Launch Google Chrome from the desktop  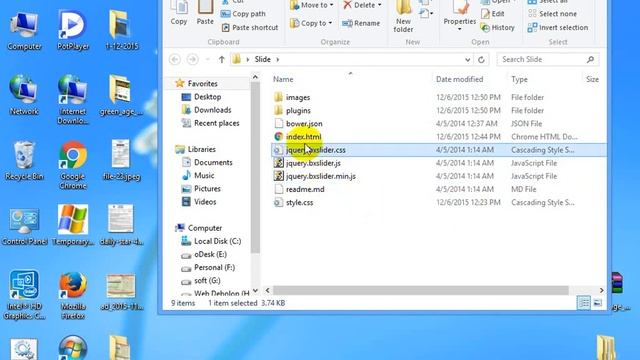pyautogui.click(x=73, y=165)
